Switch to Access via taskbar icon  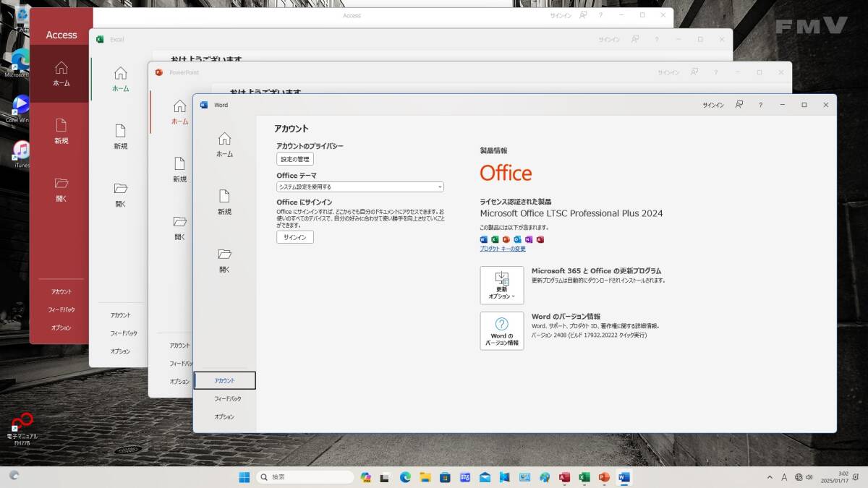coord(565,477)
